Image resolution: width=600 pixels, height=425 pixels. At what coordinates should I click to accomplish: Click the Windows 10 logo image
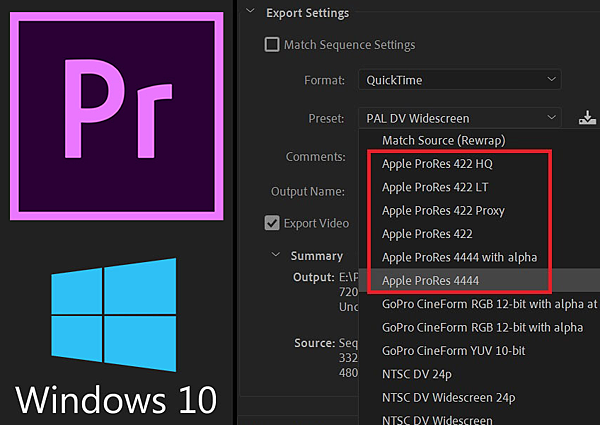click(x=114, y=315)
